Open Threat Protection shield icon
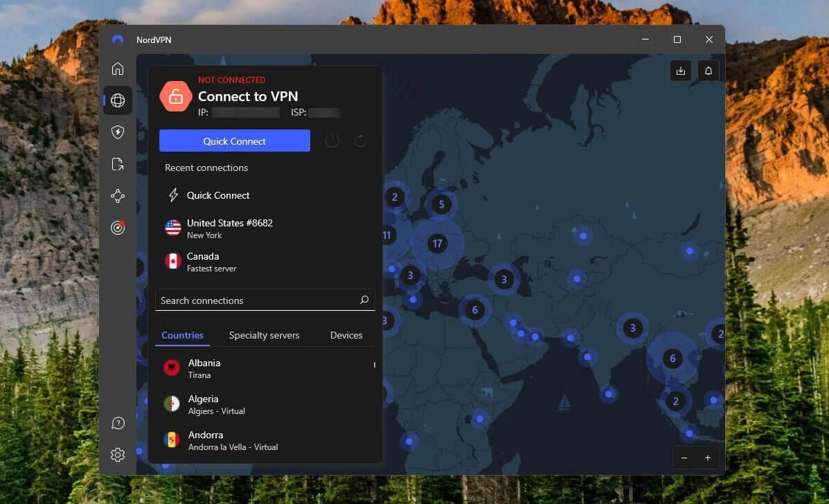Image resolution: width=829 pixels, height=504 pixels. pyautogui.click(x=117, y=132)
